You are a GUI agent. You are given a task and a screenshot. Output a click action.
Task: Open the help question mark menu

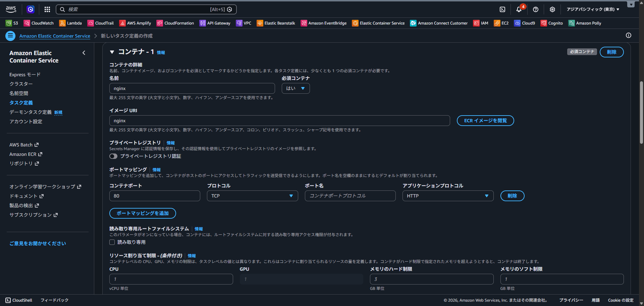point(536,9)
